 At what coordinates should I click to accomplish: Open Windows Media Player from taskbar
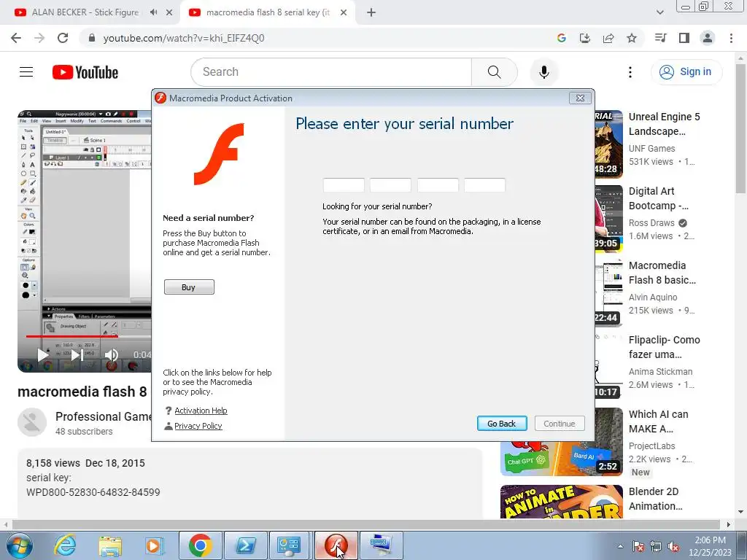(x=154, y=545)
